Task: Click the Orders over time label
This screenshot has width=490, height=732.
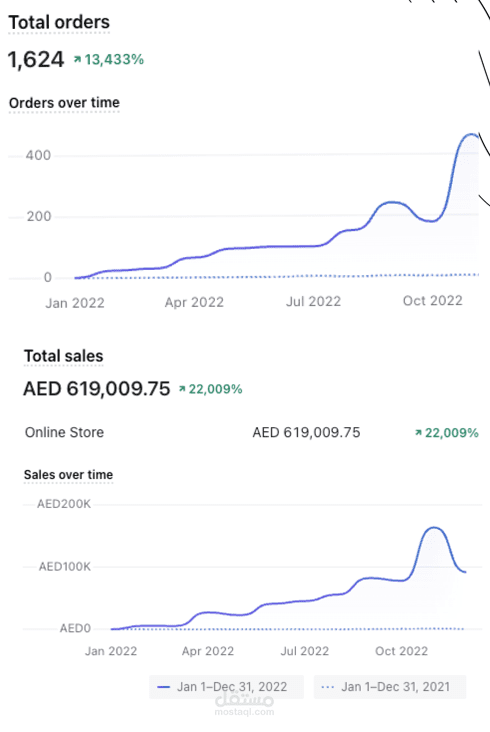Action: click(64, 103)
